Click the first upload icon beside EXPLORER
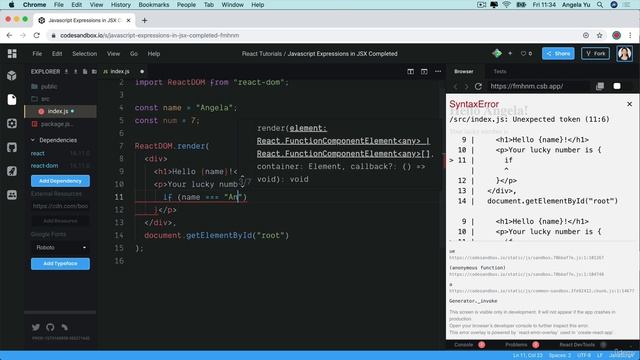640x360 pixels. coord(66,71)
